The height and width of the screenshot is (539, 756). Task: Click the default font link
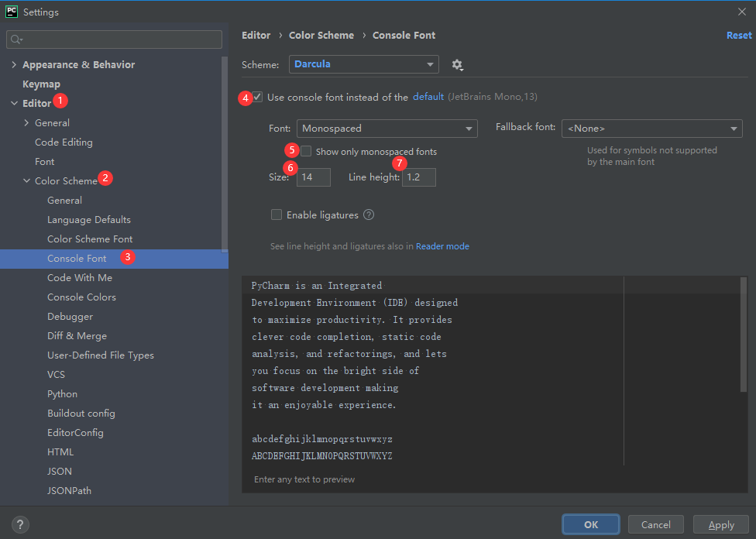(x=428, y=97)
